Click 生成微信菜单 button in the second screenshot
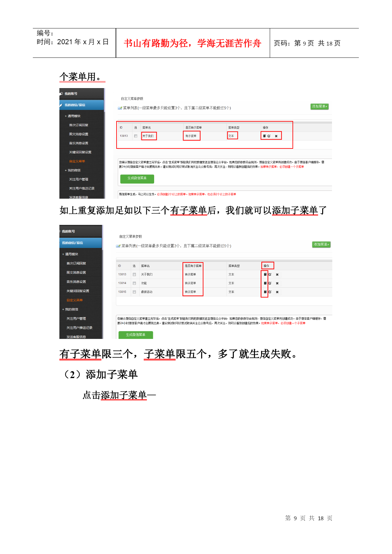Image resolution: width=392 pixels, height=554 pixels. point(136,335)
